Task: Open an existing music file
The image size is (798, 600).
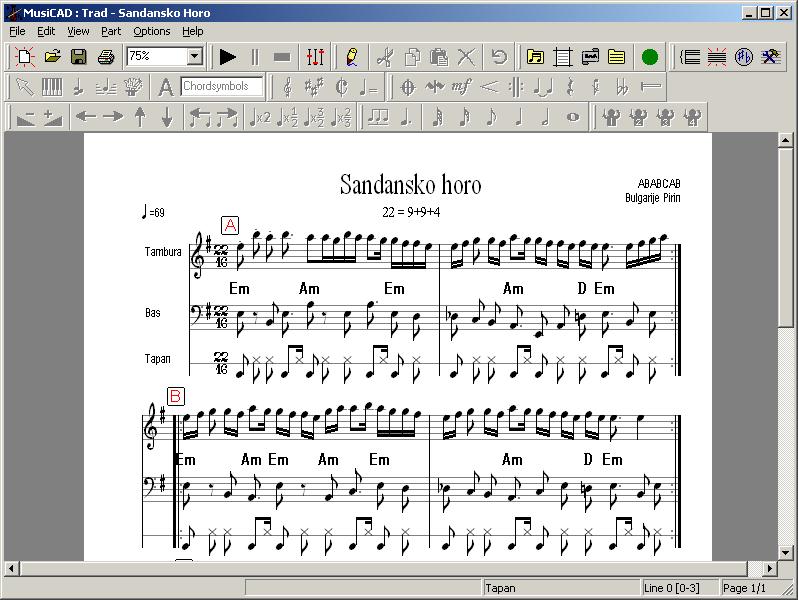Action: [52, 56]
